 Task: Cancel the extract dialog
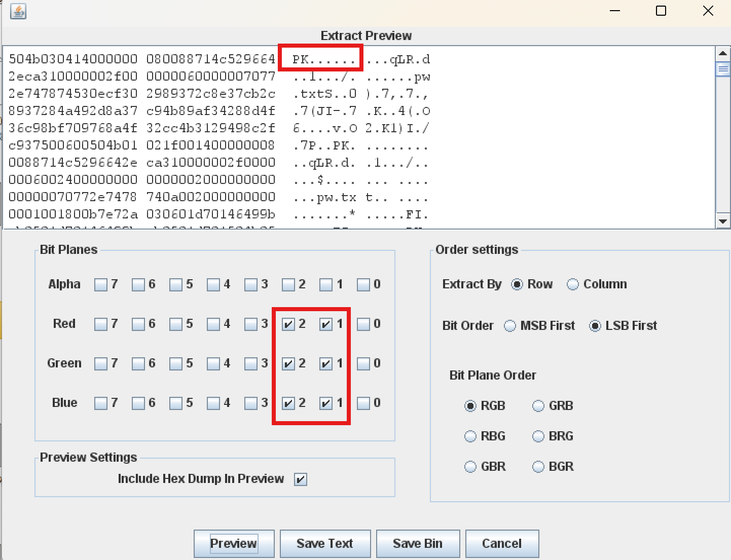tap(502, 544)
